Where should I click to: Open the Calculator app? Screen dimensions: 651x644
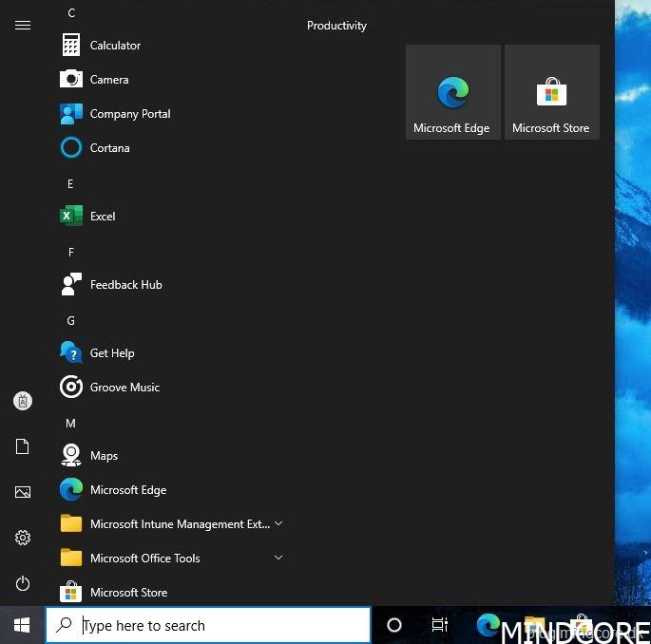[x=114, y=46]
